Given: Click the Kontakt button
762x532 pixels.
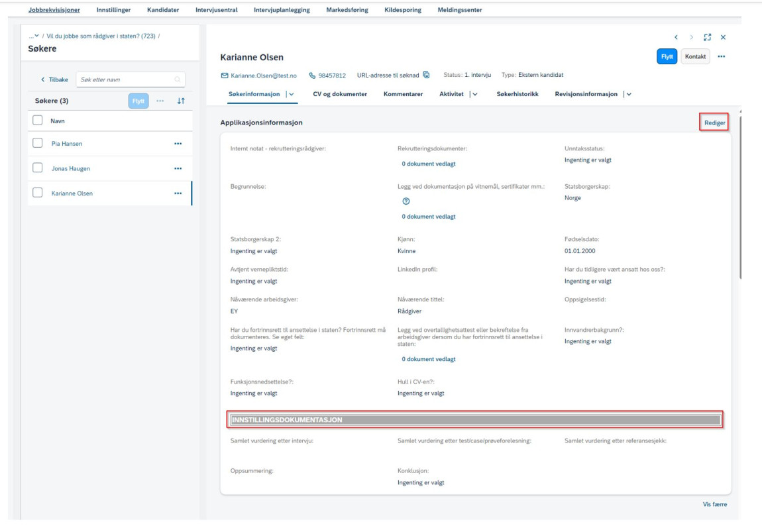Looking at the screenshot, I should [x=695, y=56].
